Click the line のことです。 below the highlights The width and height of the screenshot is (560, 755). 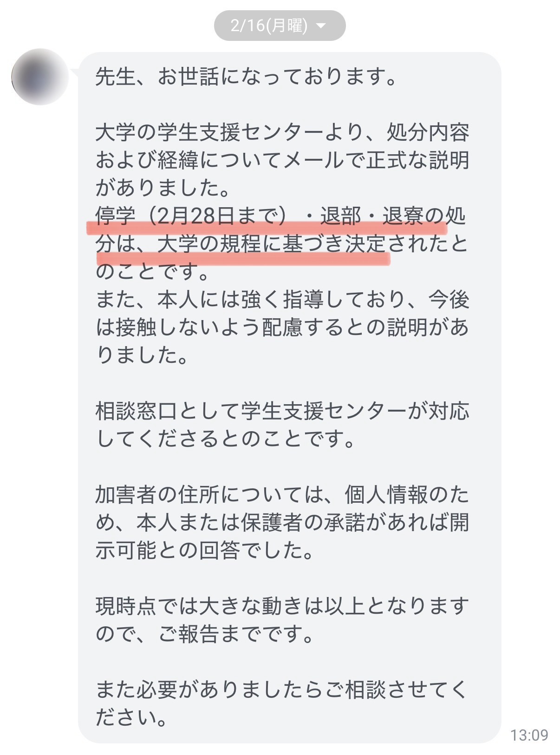[153, 272]
